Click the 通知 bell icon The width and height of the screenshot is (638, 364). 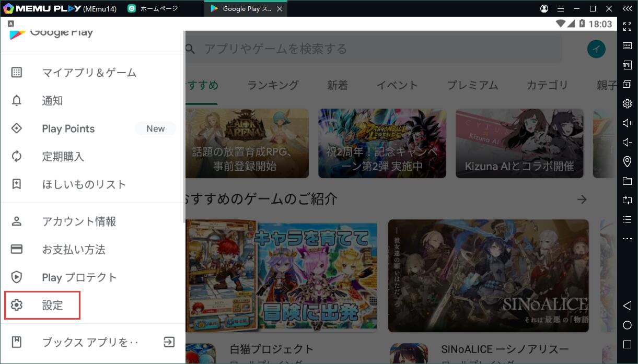click(x=17, y=101)
